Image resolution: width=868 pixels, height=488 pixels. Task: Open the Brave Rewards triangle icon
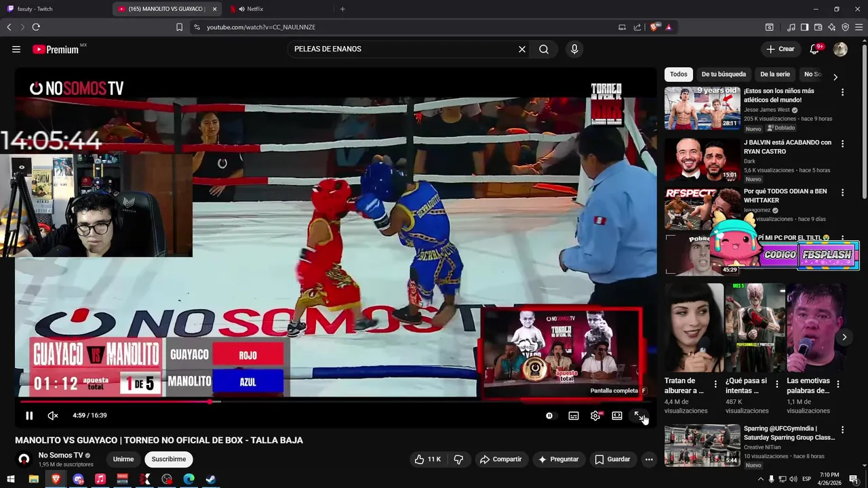(669, 27)
